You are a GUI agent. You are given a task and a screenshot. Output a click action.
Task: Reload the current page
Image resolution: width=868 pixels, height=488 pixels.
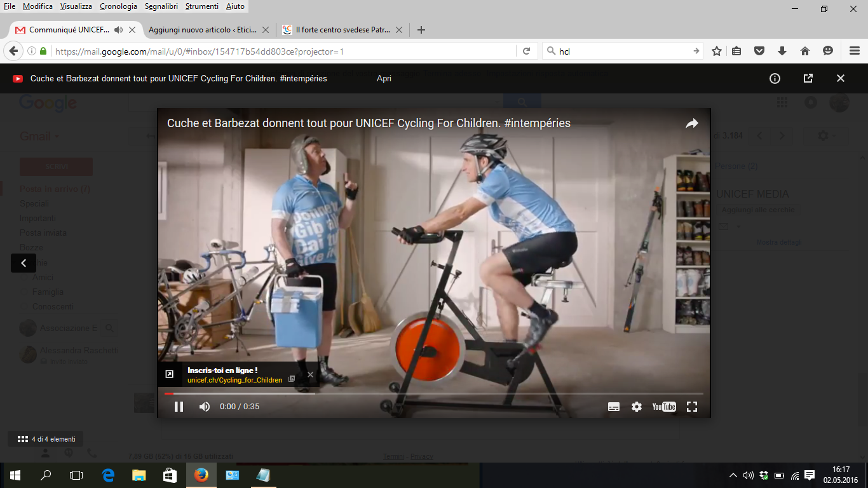[526, 51]
